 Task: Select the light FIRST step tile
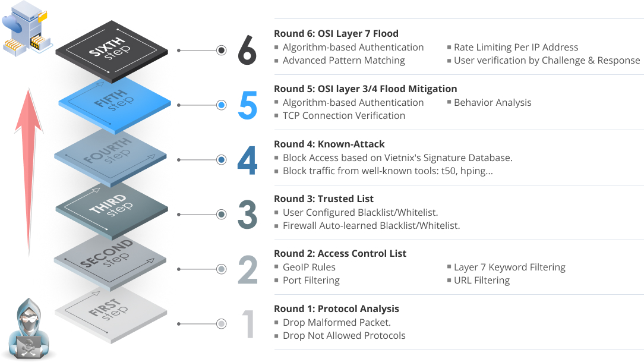point(111,314)
